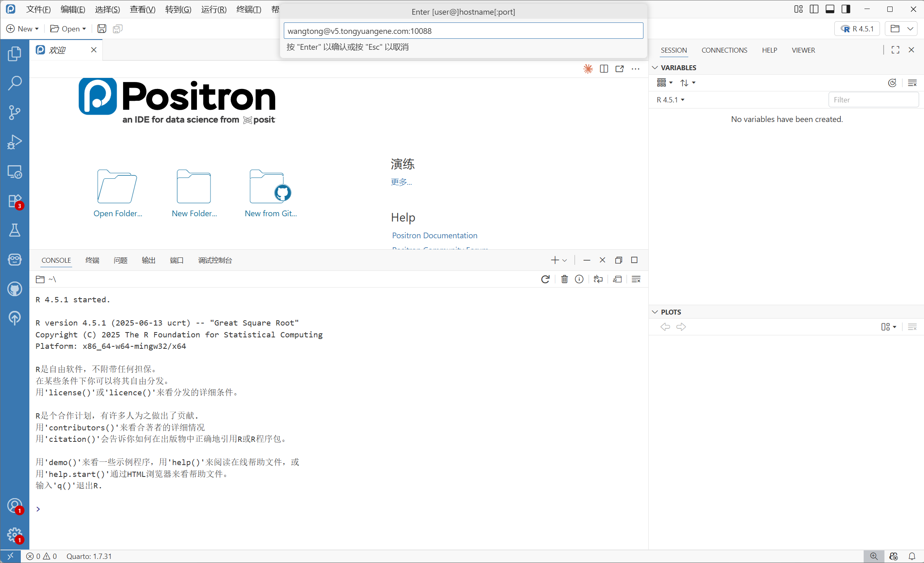Open the 输出 panel tab
The height and width of the screenshot is (563, 924).
click(x=148, y=260)
